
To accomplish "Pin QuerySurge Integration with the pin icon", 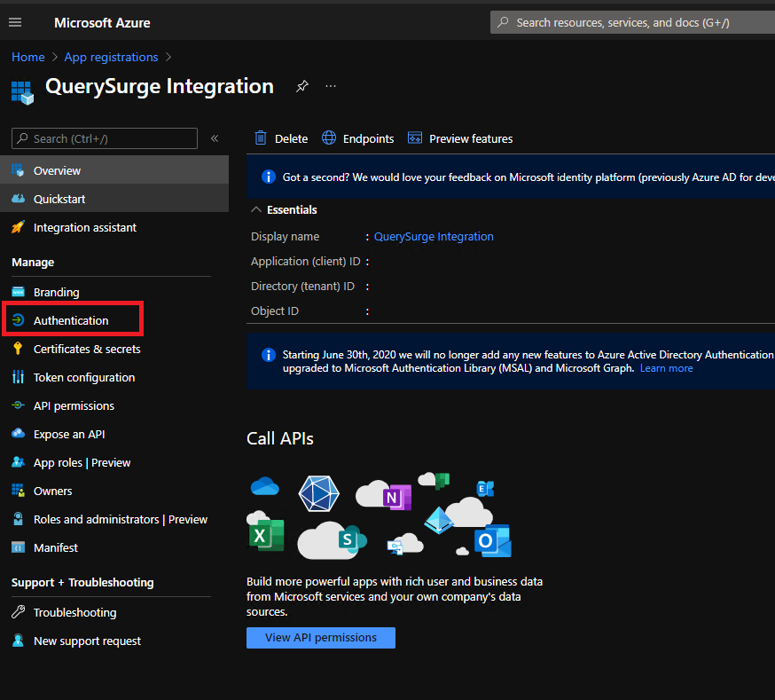I will coord(302,86).
